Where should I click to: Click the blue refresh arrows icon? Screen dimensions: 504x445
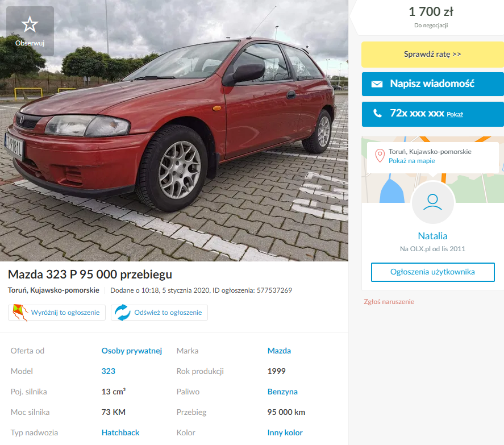(123, 313)
